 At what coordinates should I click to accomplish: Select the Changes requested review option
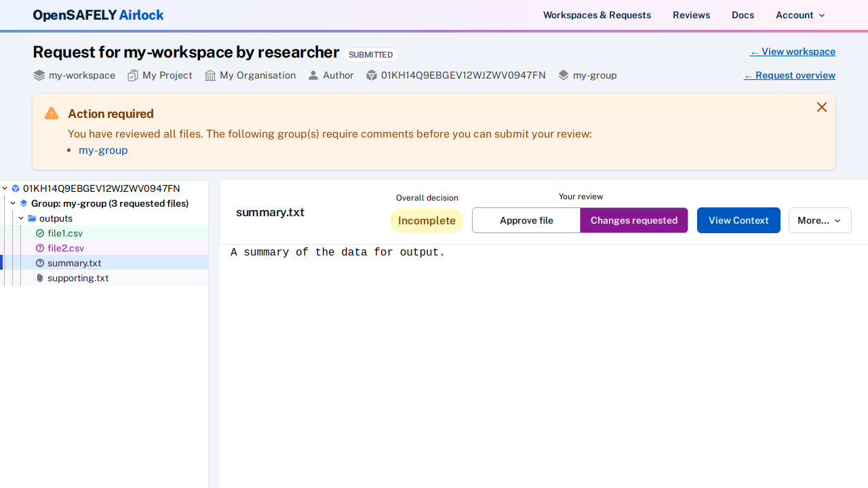[x=633, y=220]
